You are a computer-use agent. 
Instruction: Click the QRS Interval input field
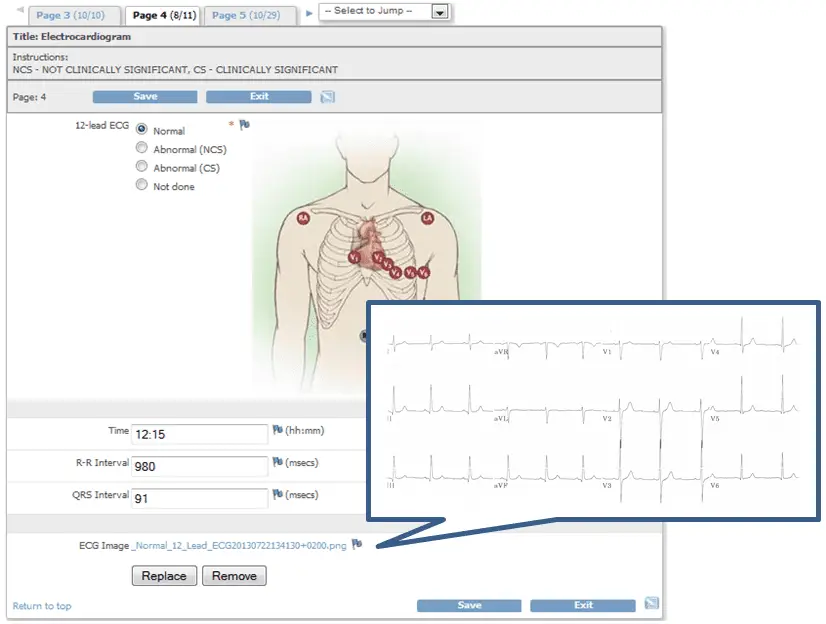click(200, 499)
